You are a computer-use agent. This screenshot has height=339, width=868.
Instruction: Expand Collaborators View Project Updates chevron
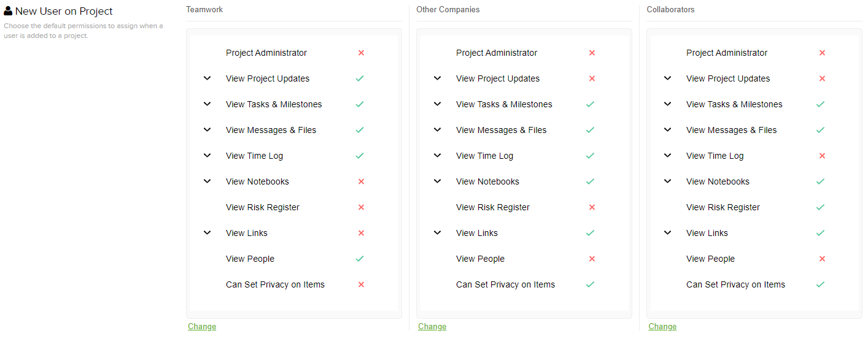point(668,78)
